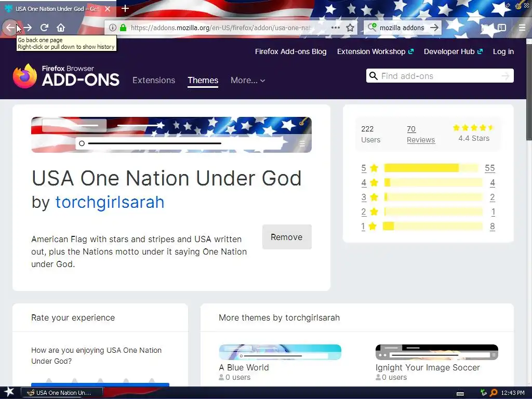Click the green padlock connection icon
Image resolution: width=532 pixels, height=399 pixels.
point(123,28)
